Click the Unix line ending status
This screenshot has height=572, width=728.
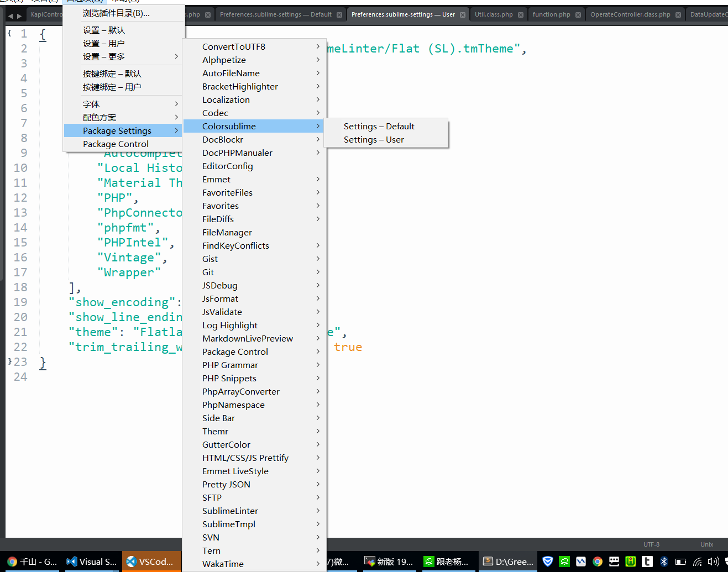click(706, 544)
